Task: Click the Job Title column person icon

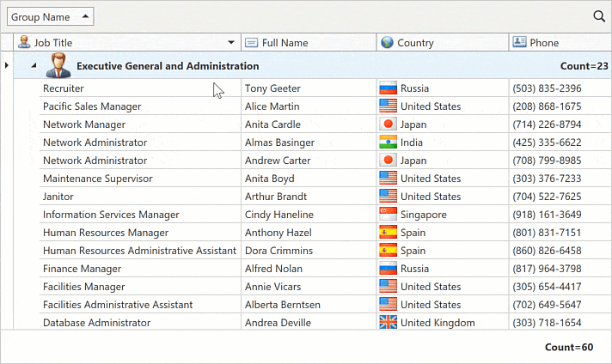Action: tap(24, 42)
